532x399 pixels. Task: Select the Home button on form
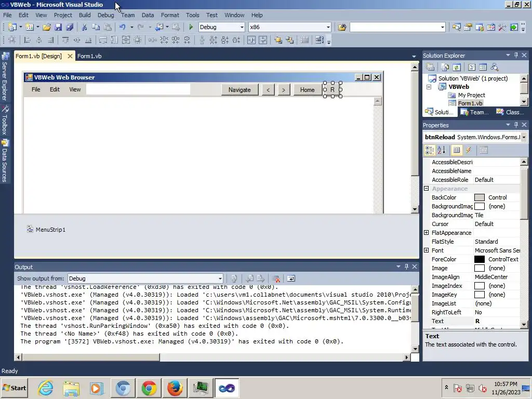[307, 90]
